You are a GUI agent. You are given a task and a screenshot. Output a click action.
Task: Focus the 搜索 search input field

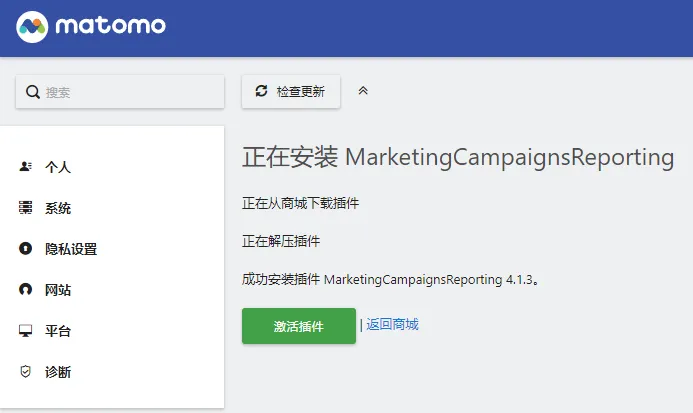coord(130,92)
